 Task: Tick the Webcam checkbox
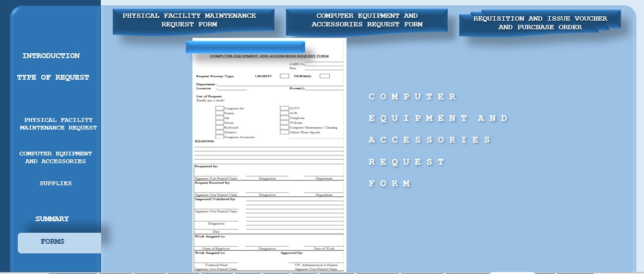coord(285,123)
